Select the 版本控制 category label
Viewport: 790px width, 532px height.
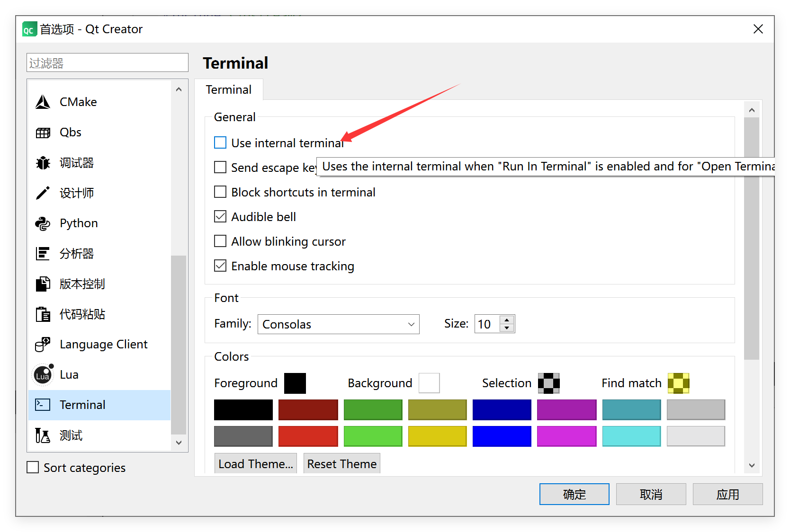82,284
